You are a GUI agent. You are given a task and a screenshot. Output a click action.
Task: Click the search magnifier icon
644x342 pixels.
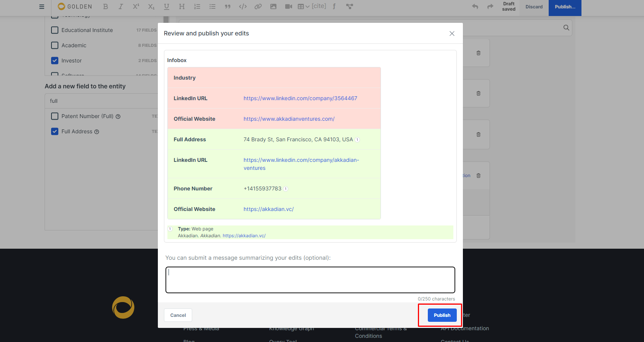click(x=566, y=27)
